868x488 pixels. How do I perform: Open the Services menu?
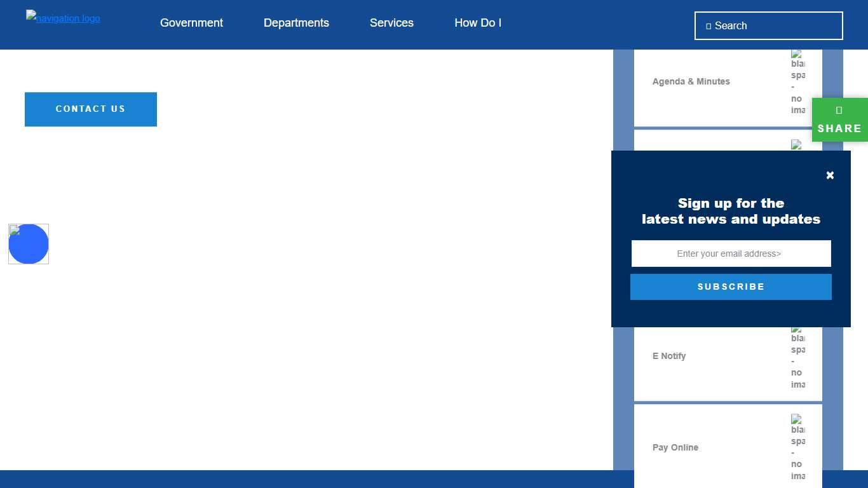coord(391,23)
